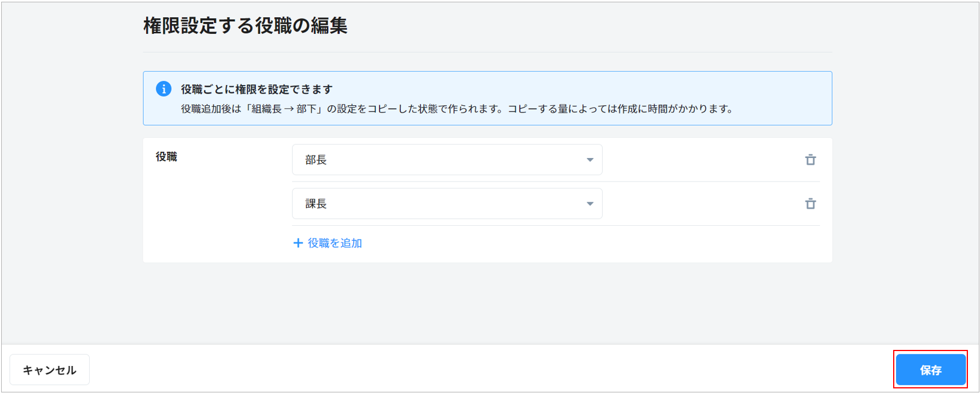Save changes with the 保存 button

point(930,370)
